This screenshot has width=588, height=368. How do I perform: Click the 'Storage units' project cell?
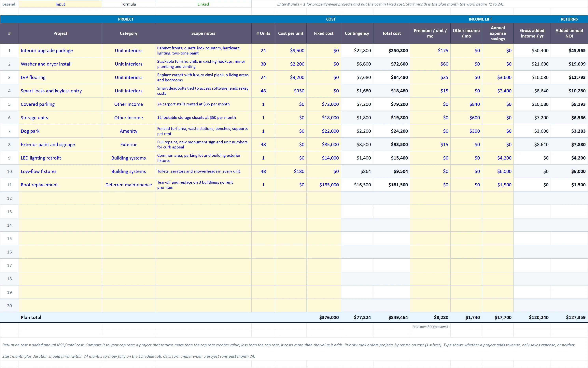pyautogui.click(x=60, y=117)
